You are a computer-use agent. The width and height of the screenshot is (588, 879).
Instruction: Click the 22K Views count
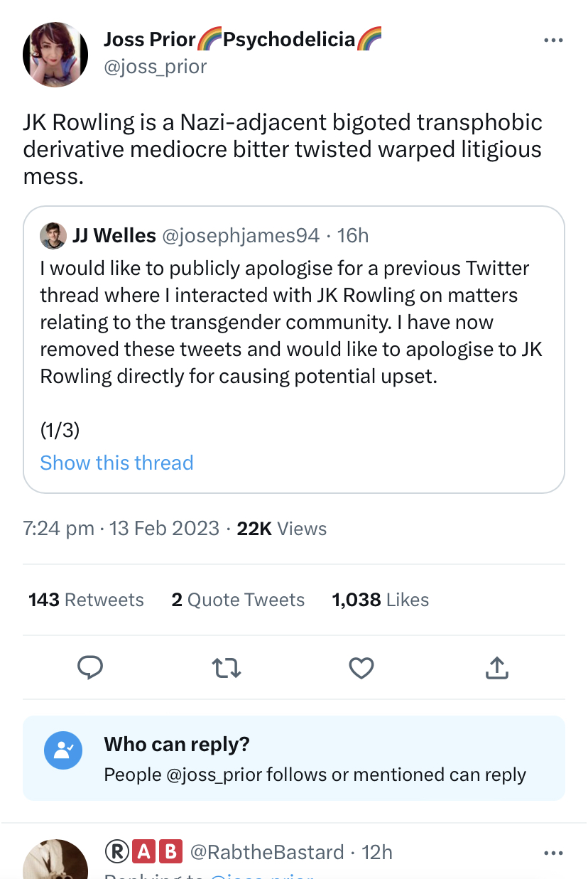[282, 529]
